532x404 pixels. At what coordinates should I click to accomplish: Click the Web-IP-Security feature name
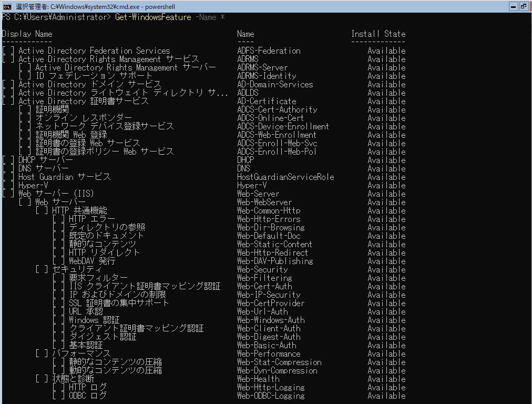269,295
